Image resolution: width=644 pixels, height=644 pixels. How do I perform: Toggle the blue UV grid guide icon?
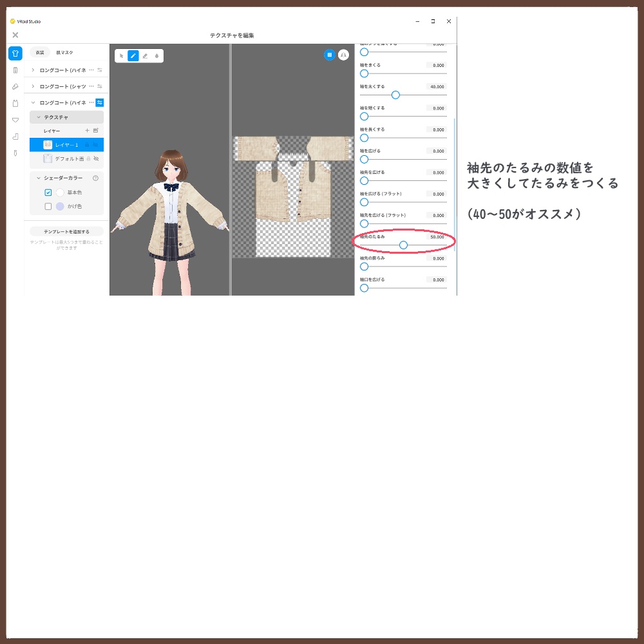click(329, 55)
